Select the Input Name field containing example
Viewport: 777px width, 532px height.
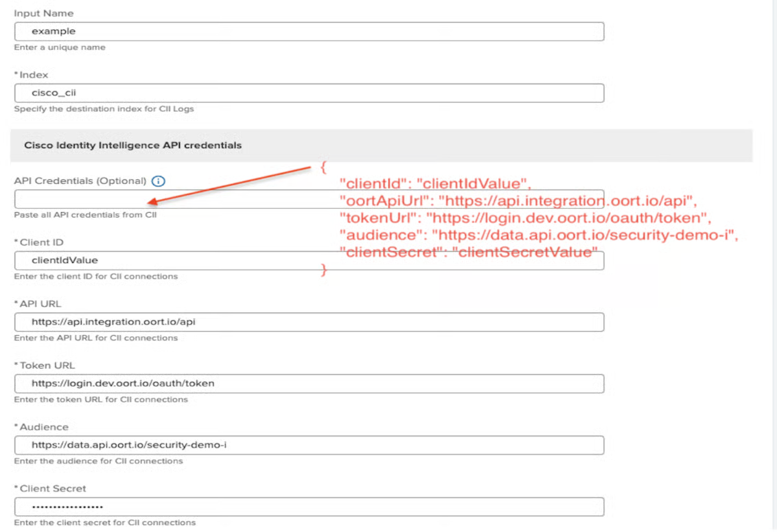pyautogui.click(x=309, y=32)
